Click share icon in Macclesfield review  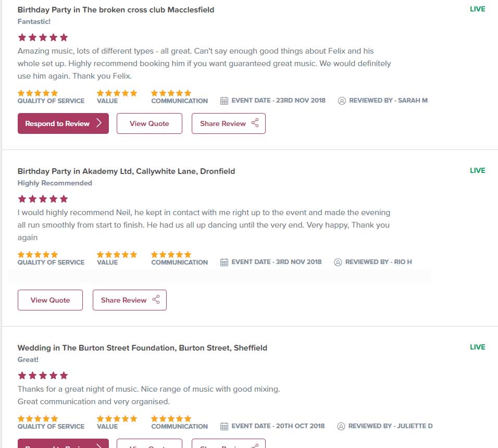point(255,123)
